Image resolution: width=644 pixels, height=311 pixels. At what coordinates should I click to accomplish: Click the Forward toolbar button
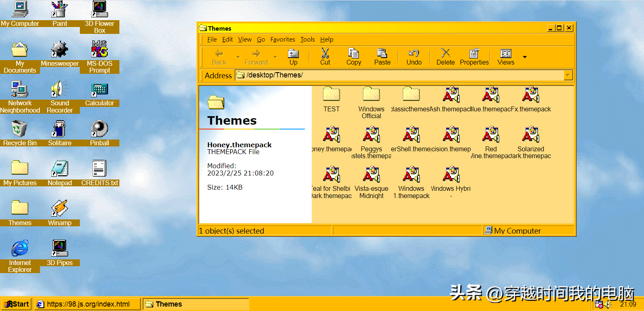point(256,57)
